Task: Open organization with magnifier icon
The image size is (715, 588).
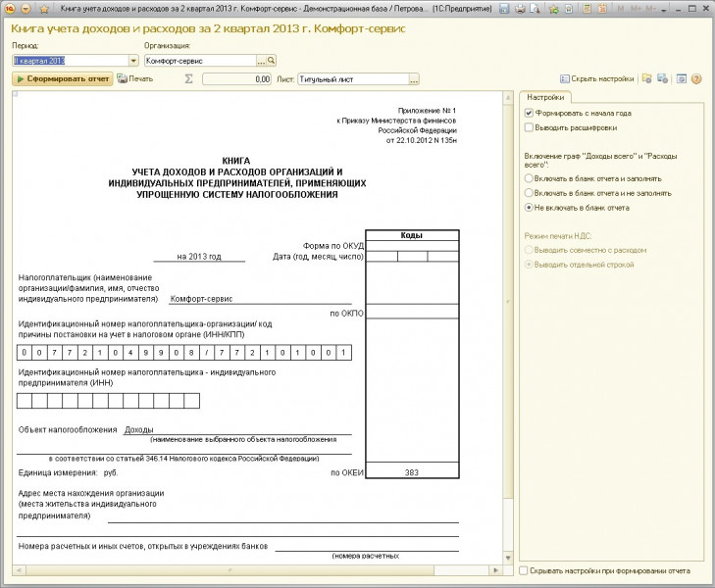Action: point(271,61)
